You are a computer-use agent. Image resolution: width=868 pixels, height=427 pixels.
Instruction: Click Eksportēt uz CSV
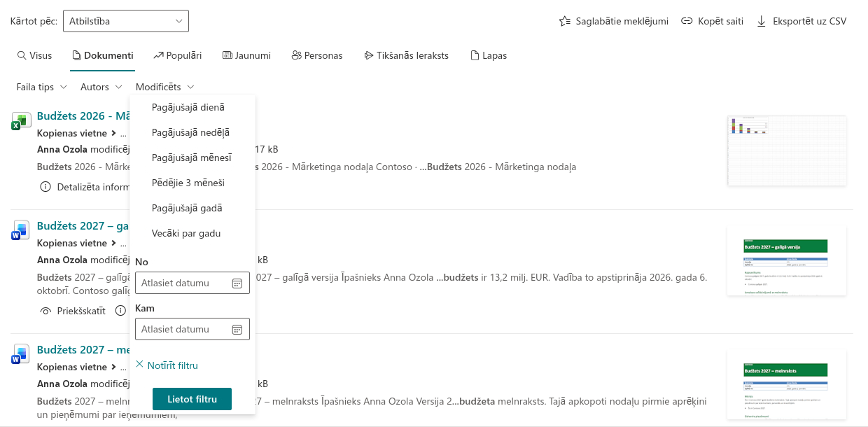801,21
